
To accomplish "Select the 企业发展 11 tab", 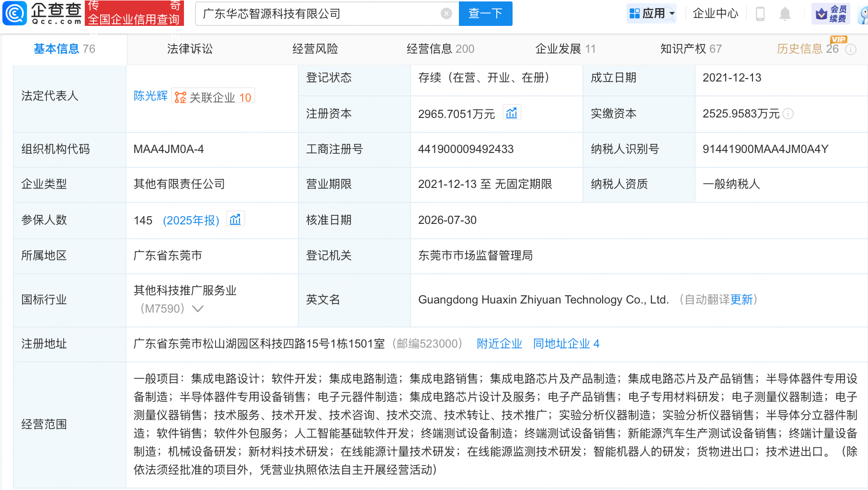I will [x=565, y=49].
